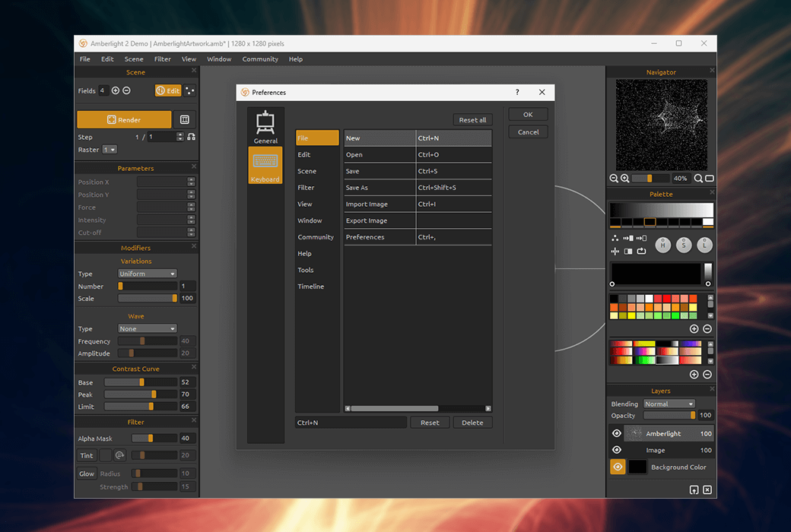Open the Variations Type dropdown showing Uniform
The height and width of the screenshot is (532, 791).
point(148,274)
